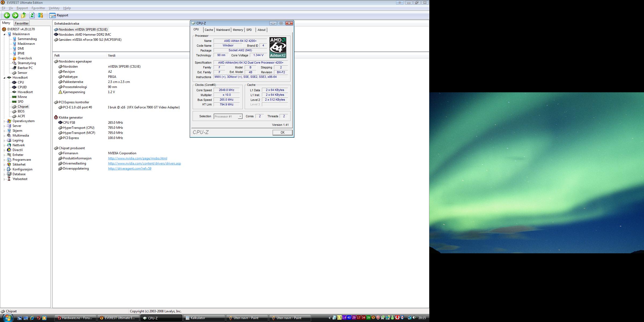Select Minne under Hovedkort
Image resolution: width=644 pixels, height=322 pixels.
click(22, 97)
